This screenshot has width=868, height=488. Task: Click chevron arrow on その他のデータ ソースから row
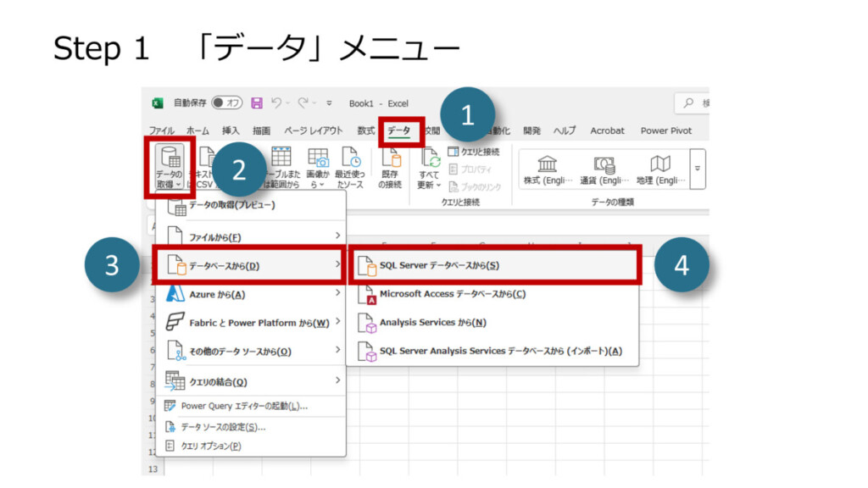click(x=337, y=350)
